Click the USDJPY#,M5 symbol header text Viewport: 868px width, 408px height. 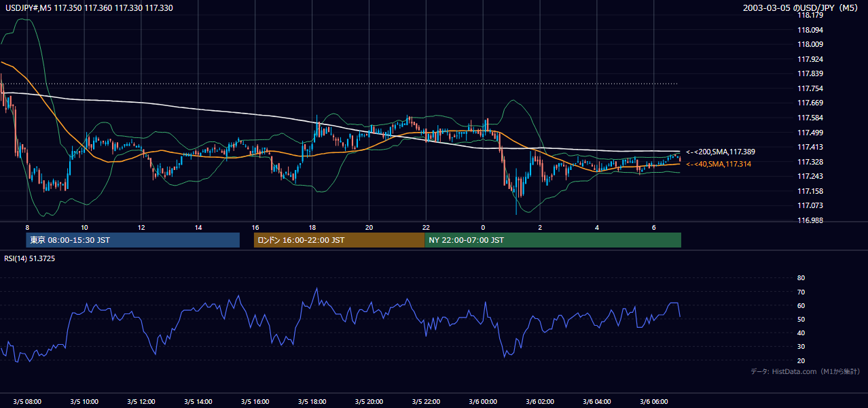[x=89, y=7]
